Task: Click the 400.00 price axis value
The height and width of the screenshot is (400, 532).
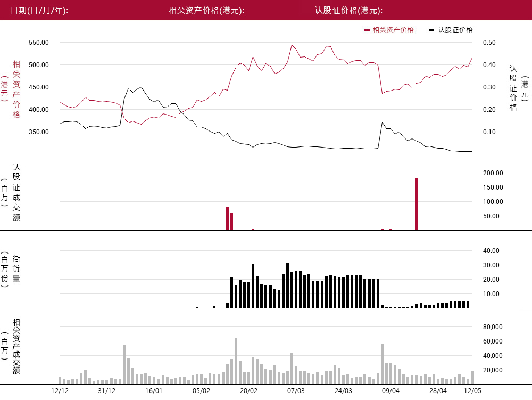Action: [39, 110]
